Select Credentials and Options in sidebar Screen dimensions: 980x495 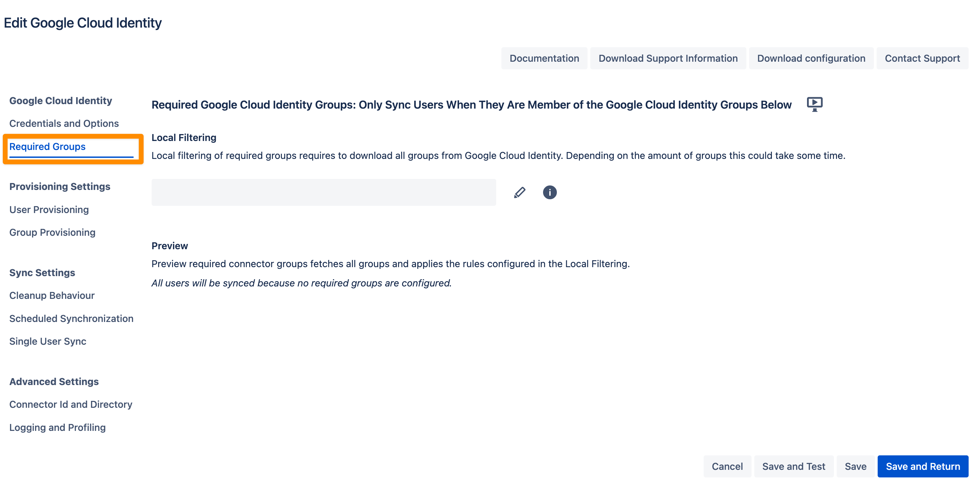pos(64,124)
